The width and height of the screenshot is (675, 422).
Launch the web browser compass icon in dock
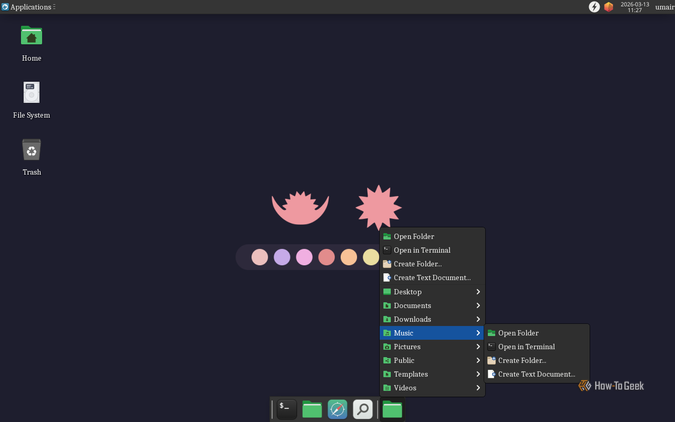(x=337, y=409)
